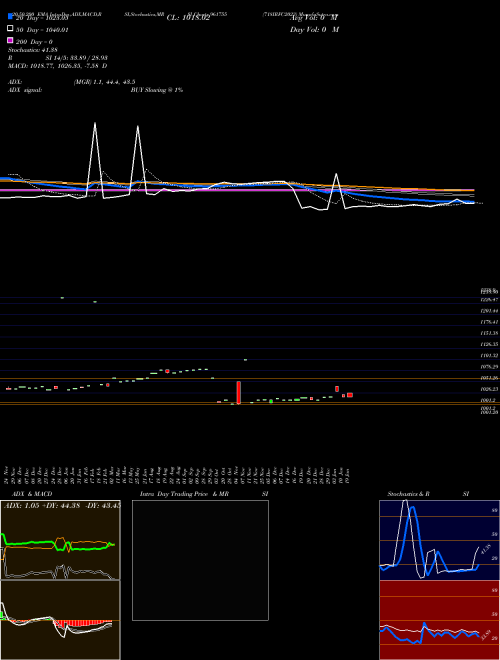Click the Stochastics: 41.38 readout
The width and height of the screenshot is (500, 660).
(33, 50)
